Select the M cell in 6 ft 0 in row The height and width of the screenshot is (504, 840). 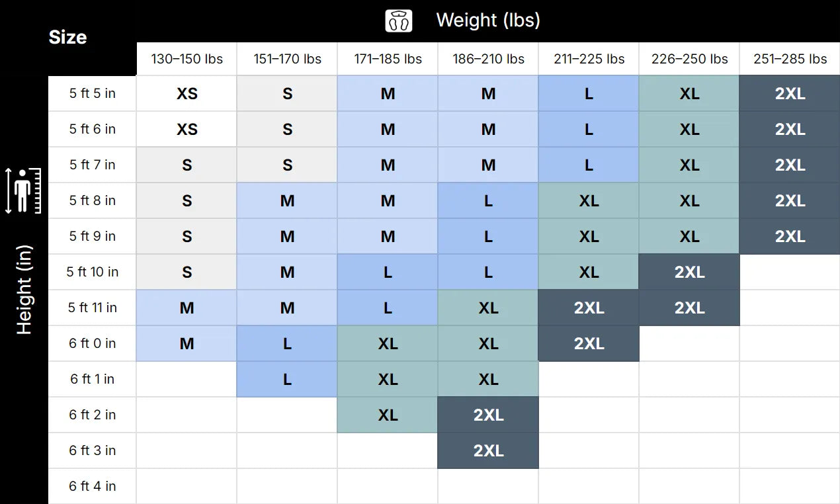pos(187,343)
